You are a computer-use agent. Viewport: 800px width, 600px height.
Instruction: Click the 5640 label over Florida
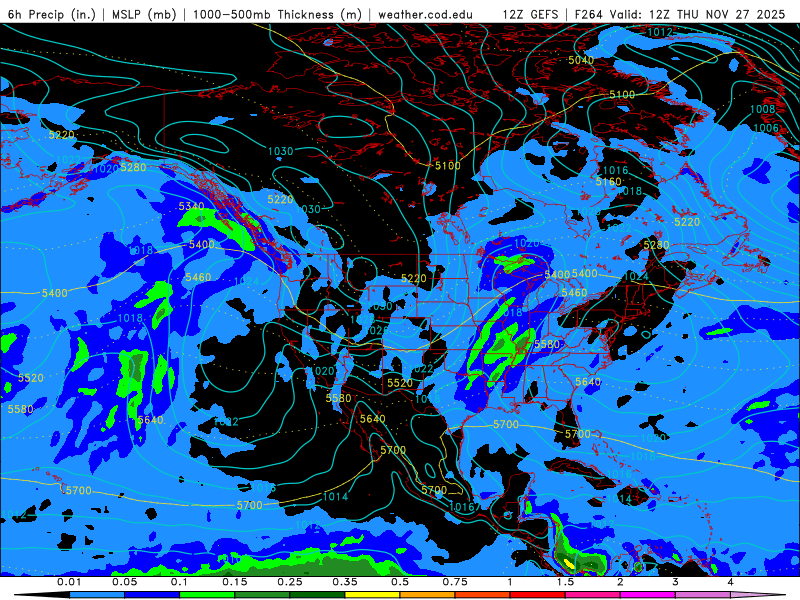[588, 382]
